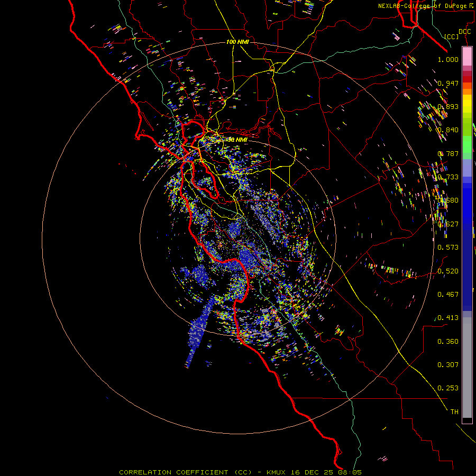Click the 0.253 legend value
The width and height of the screenshot is (476, 476).
pyautogui.click(x=448, y=388)
